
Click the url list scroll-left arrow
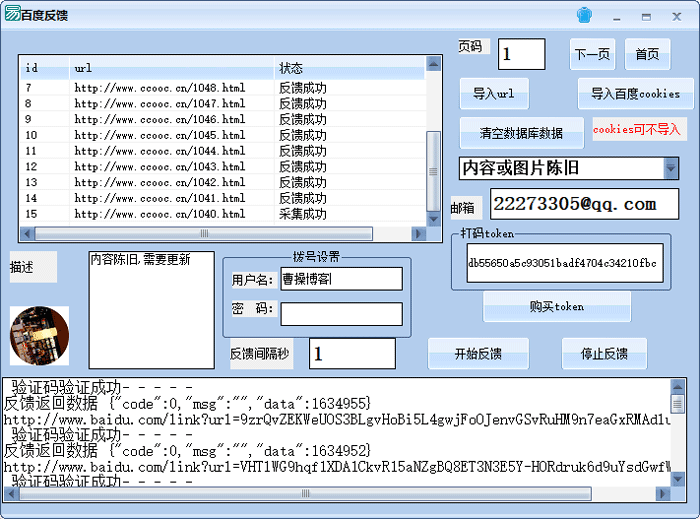click(27, 233)
